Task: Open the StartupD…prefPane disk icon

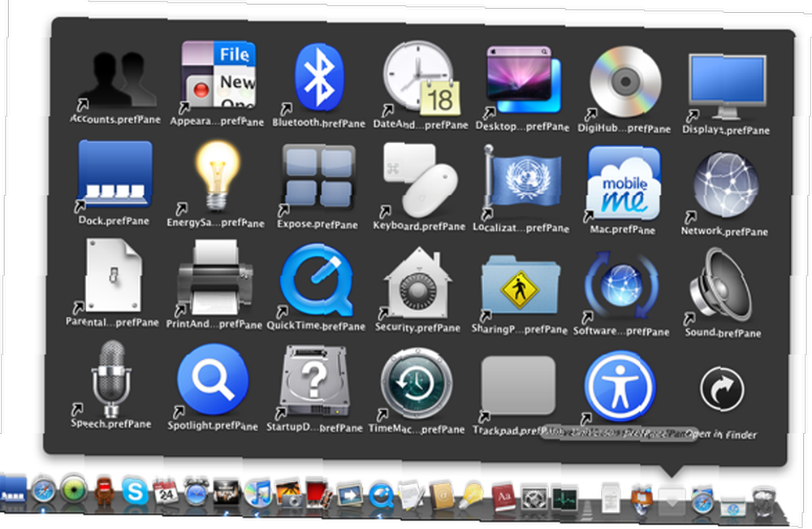Action: click(x=315, y=382)
